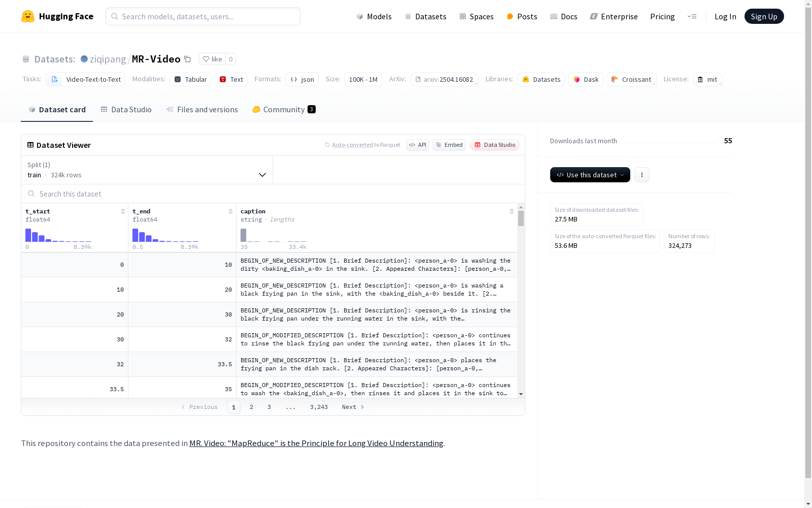Go to page 2
812x508 pixels.
coord(251,407)
